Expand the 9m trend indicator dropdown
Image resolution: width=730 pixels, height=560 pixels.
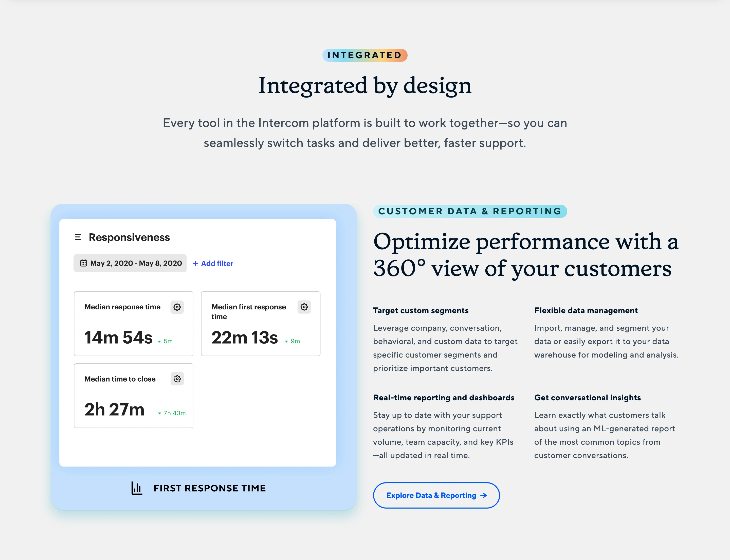pos(286,341)
